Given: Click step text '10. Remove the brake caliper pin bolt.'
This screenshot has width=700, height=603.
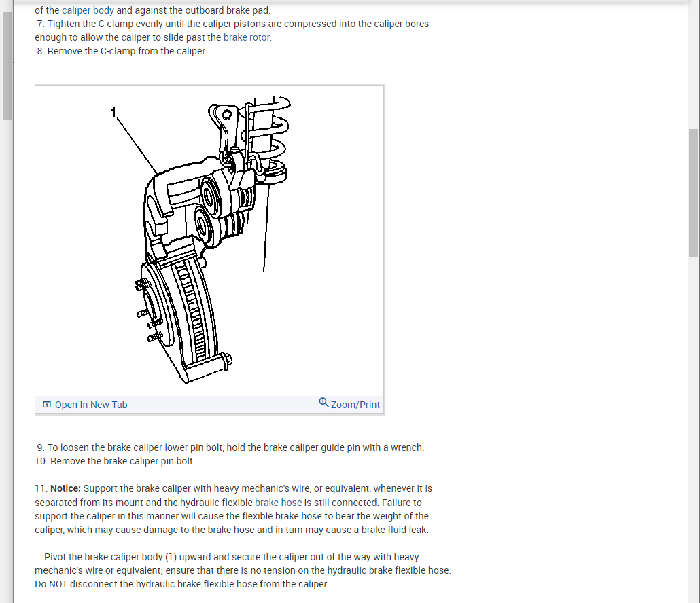Looking at the screenshot, I should pos(115,461).
